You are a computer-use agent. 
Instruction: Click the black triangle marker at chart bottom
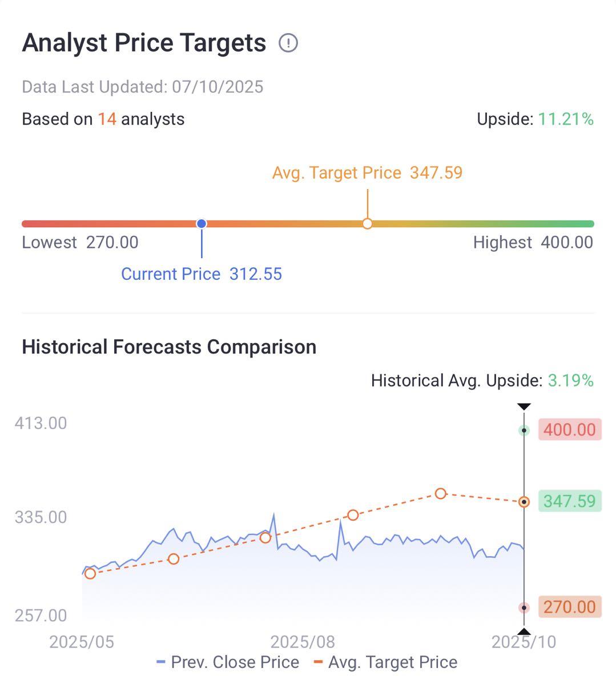point(524,631)
